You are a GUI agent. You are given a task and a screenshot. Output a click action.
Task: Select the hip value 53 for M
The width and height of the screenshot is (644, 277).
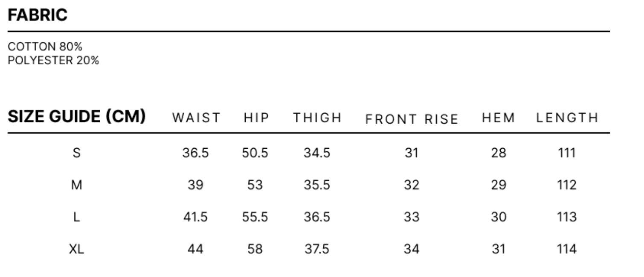click(x=255, y=185)
